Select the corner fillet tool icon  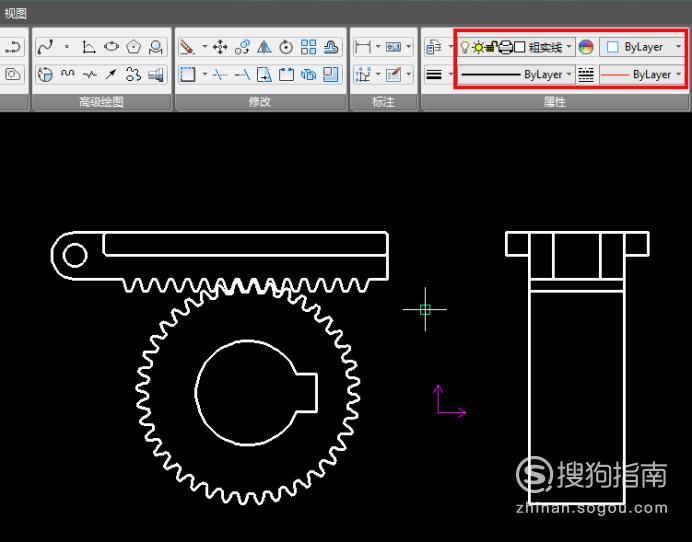331,74
